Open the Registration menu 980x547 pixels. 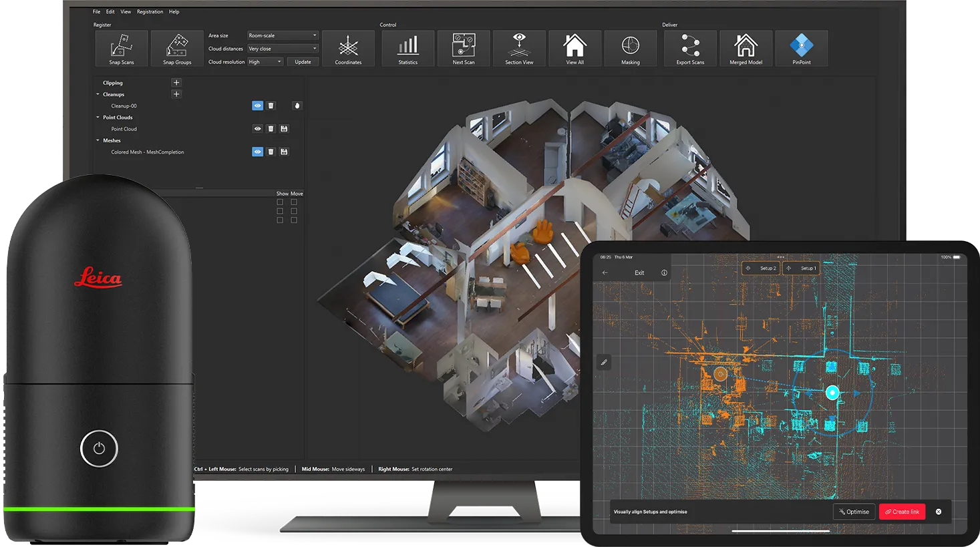pyautogui.click(x=150, y=11)
